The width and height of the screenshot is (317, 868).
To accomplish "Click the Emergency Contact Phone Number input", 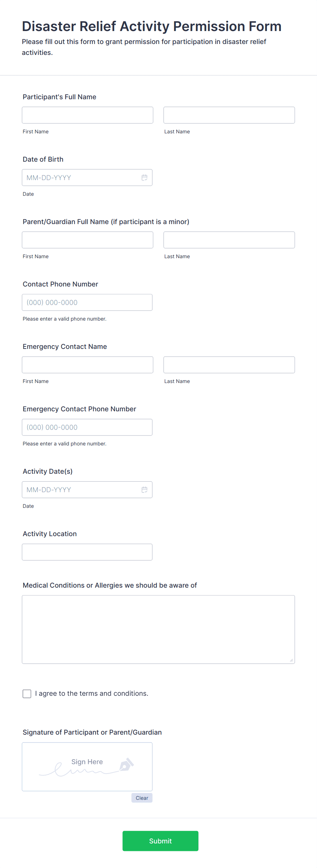I will (87, 427).
